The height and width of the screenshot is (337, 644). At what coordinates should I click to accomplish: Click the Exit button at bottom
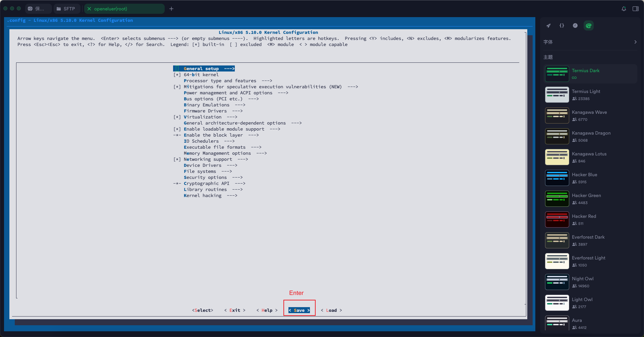tap(235, 310)
